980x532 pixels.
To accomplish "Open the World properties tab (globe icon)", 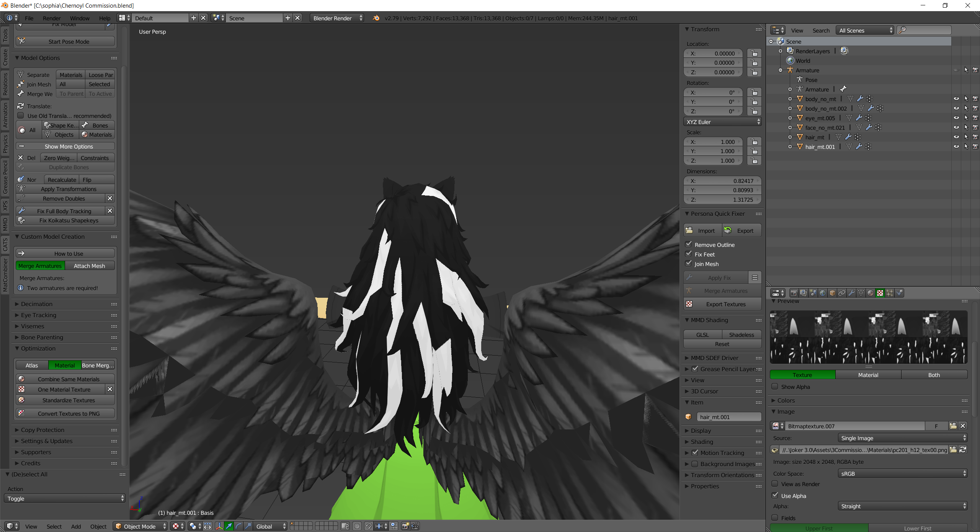I will pos(823,293).
